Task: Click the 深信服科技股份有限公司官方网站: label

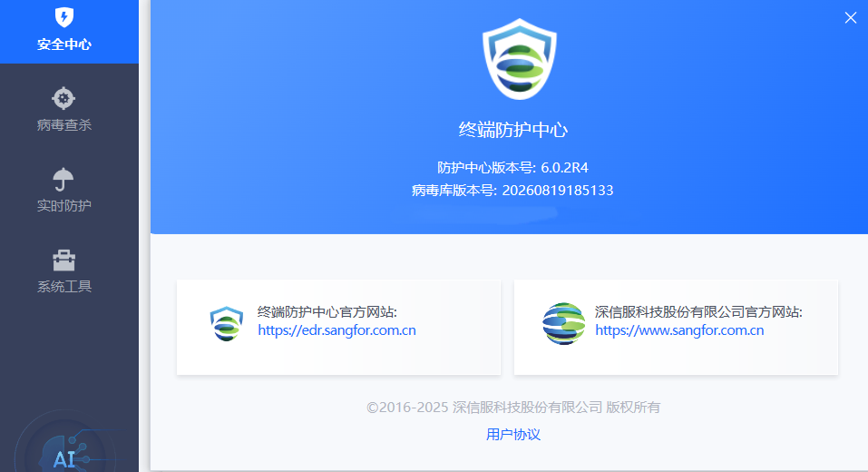Action: (x=698, y=312)
